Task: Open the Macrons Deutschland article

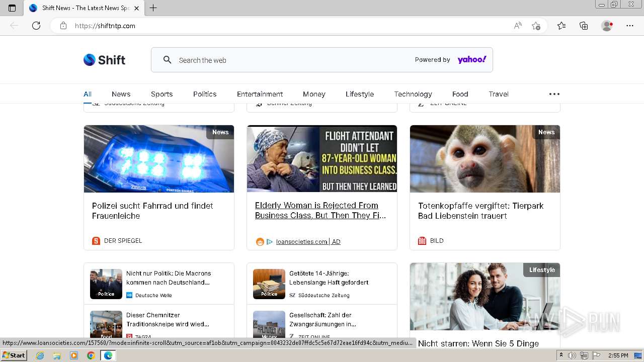Action: (169, 278)
